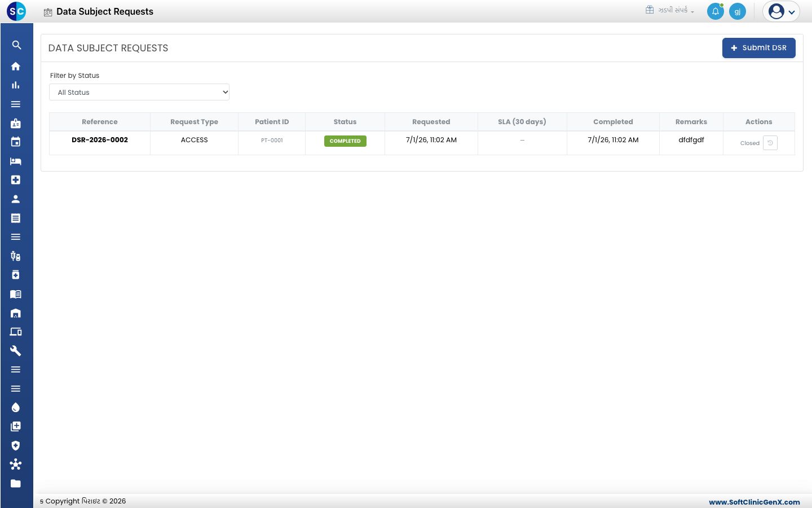812x508 pixels.
Task: Open the search icon in the sidebar
Action: tap(16, 45)
